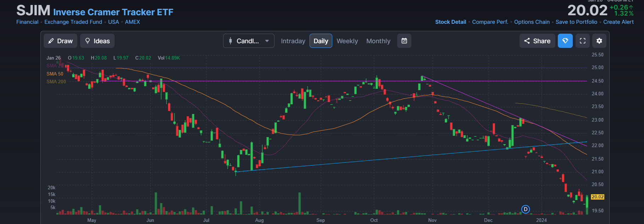Click the 25.00 price axis label
This screenshot has height=224, width=644.
click(598, 67)
